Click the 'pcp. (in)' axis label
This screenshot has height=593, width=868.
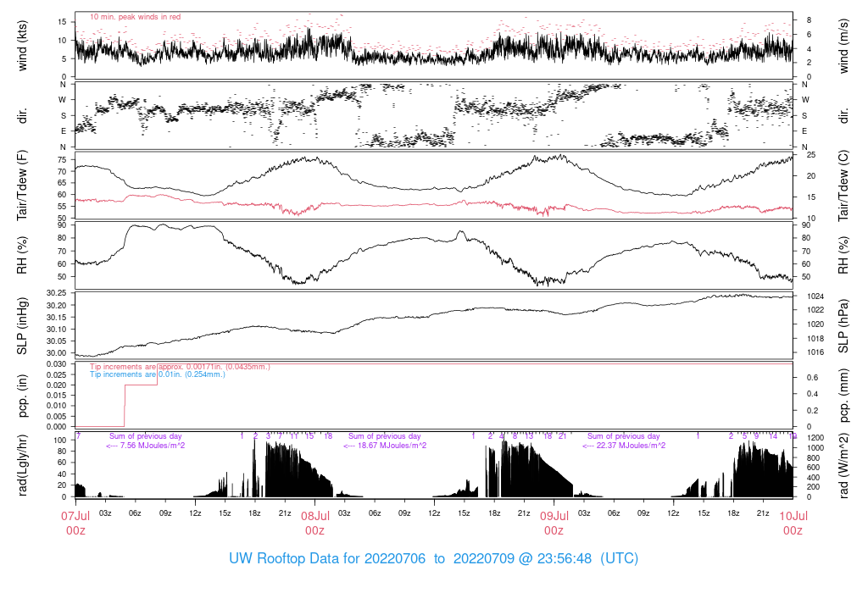pyautogui.click(x=22, y=396)
